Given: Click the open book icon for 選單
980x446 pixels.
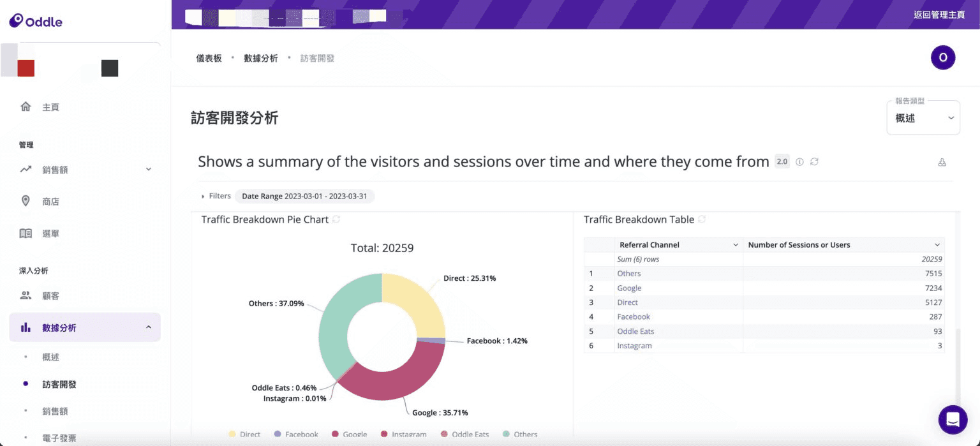Looking at the screenshot, I should point(26,233).
